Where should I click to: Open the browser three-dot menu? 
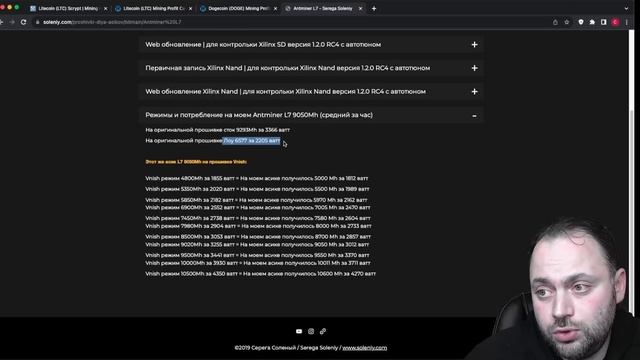point(627,22)
